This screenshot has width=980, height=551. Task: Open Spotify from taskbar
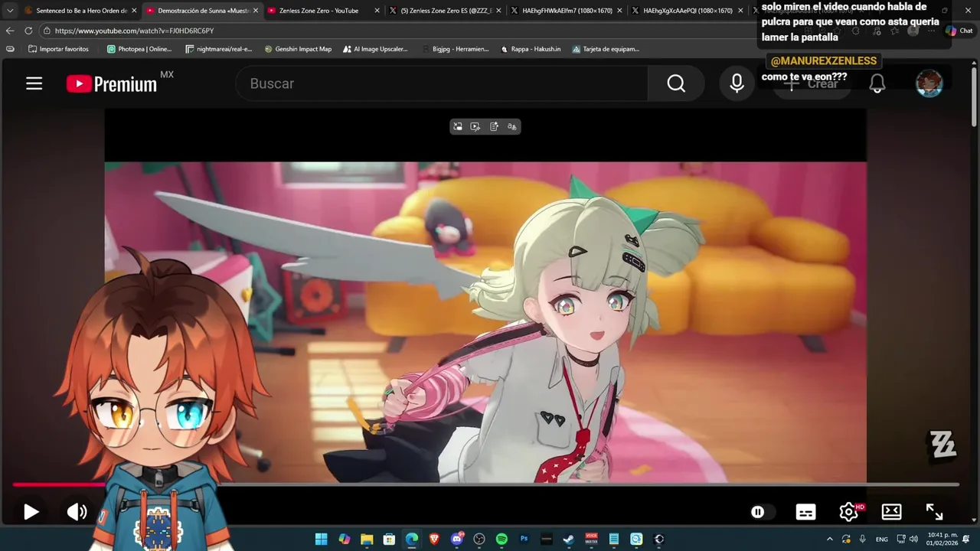point(501,539)
